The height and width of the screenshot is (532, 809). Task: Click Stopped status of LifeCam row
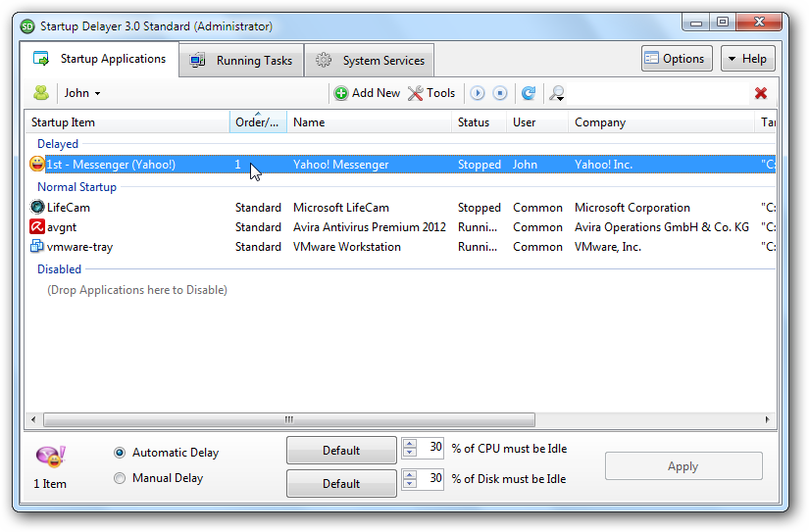pyautogui.click(x=480, y=208)
